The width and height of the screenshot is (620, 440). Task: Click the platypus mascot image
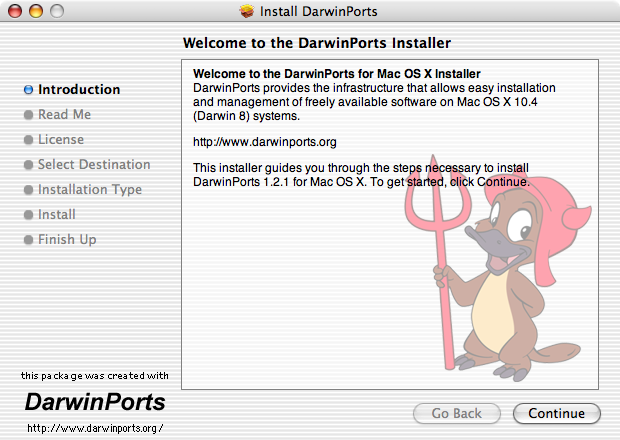498,269
